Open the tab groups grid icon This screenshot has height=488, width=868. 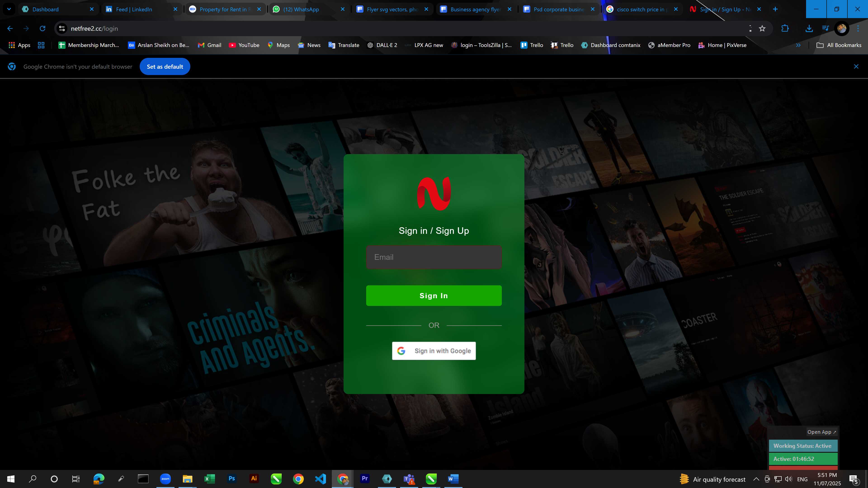pyautogui.click(x=41, y=45)
